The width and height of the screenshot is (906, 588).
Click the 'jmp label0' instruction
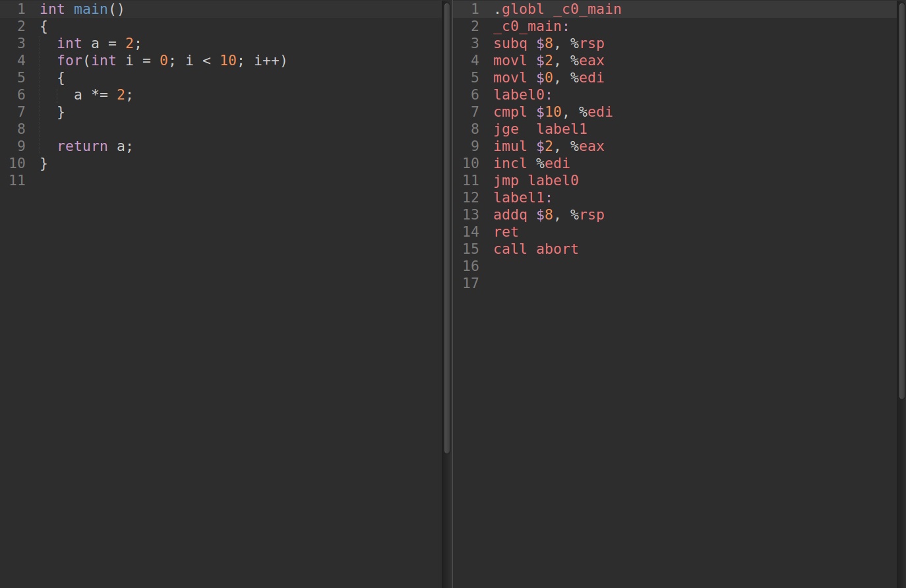[x=535, y=181]
